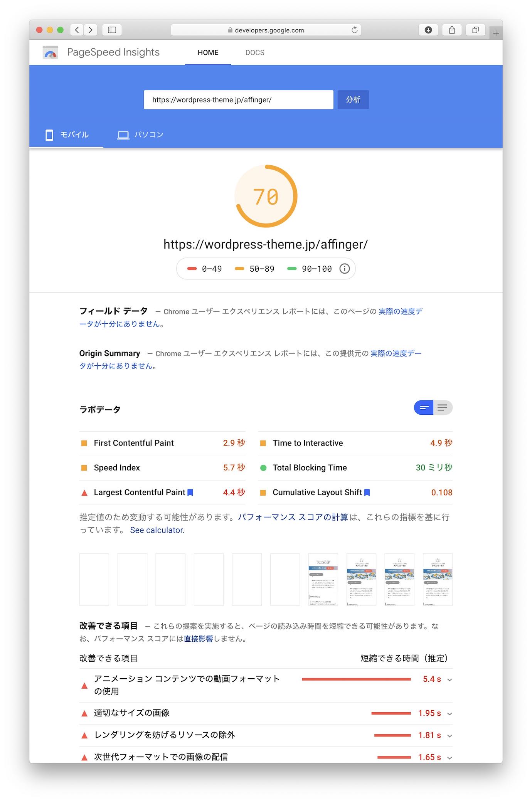Image resolution: width=532 pixels, height=802 pixels.
Task: Show all tabs overview icon
Action: pyautogui.click(x=476, y=30)
